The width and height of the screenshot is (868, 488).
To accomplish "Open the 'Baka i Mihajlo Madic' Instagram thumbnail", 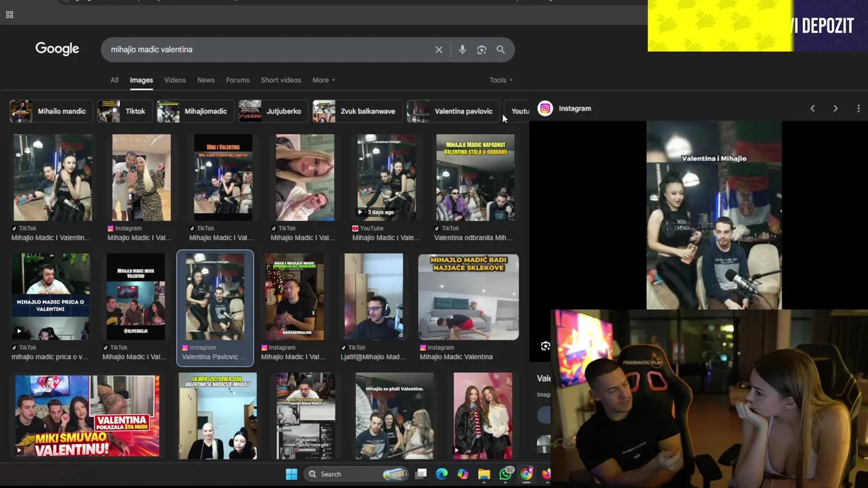I will pos(294,297).
